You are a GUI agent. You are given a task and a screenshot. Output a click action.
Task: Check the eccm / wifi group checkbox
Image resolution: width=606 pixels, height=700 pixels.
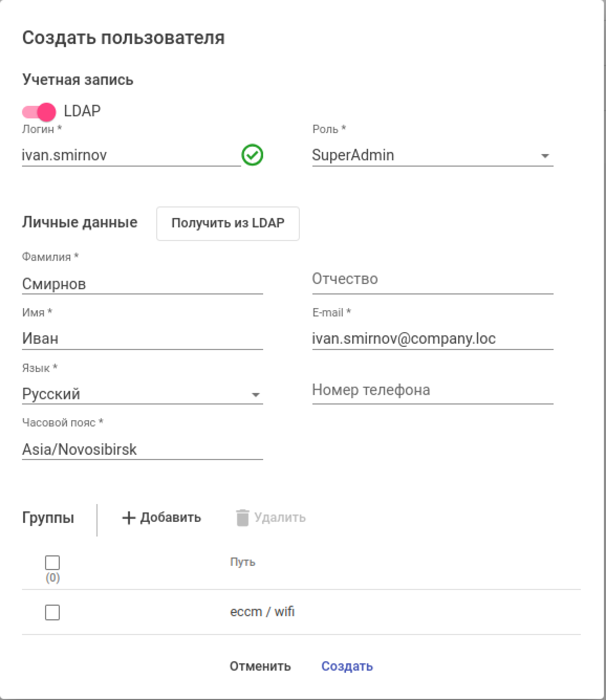click(x=52, y=612)
